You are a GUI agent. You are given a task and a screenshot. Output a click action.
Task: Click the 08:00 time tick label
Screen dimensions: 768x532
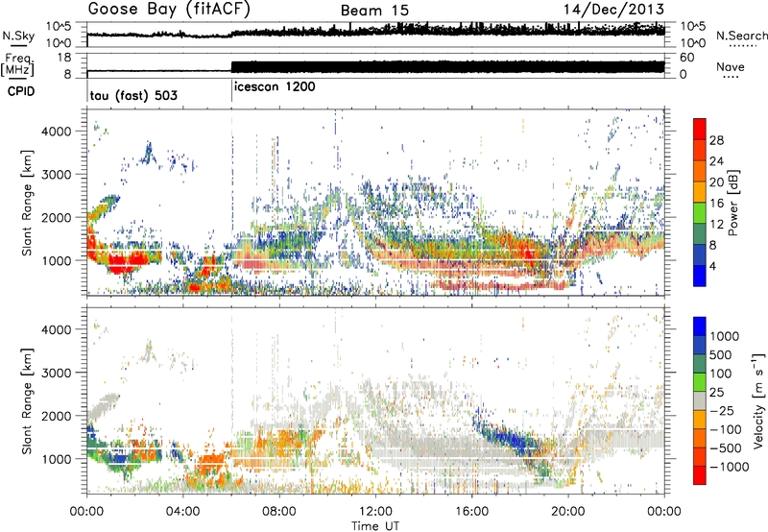[278, 512]
